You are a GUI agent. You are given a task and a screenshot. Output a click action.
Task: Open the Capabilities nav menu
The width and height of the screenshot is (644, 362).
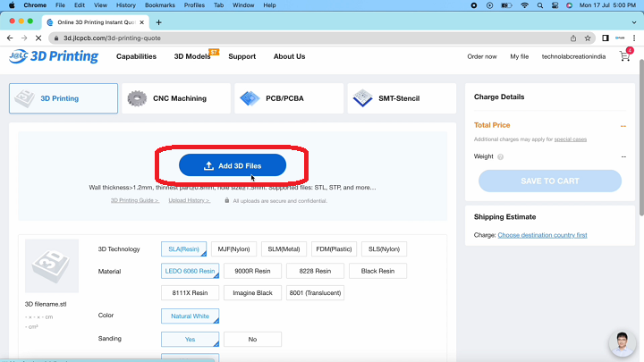(x=136, y=56)
